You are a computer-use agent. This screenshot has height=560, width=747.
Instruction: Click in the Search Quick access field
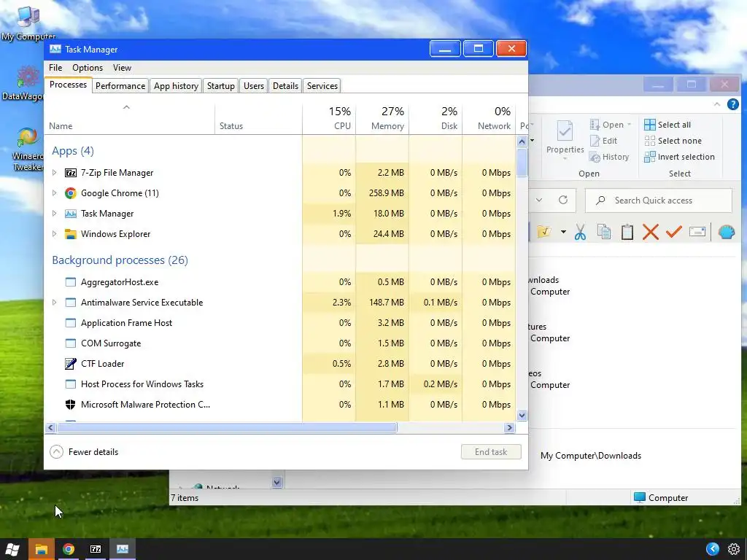point(659,201)
